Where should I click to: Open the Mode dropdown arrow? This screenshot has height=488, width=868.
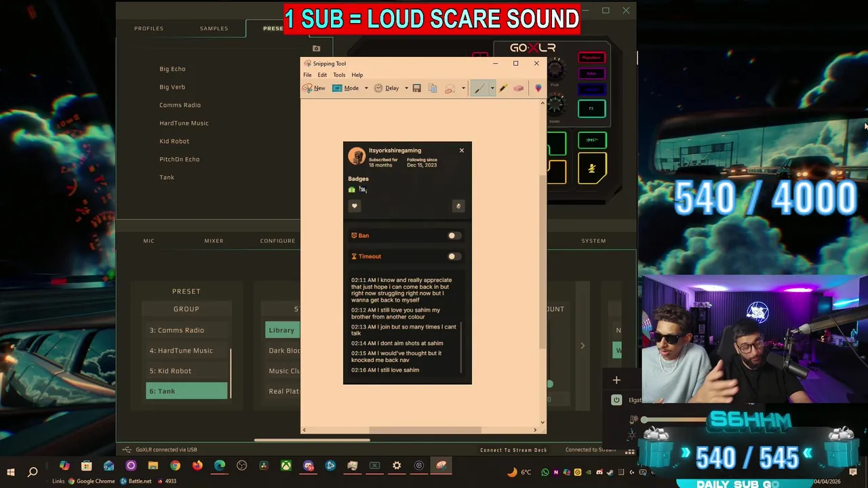click(x=366, y=88)
